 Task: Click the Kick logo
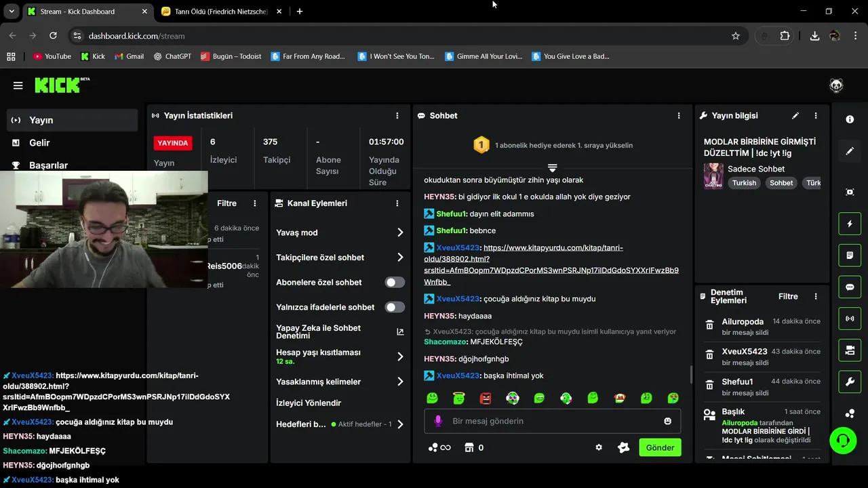(x=62, y=85)
